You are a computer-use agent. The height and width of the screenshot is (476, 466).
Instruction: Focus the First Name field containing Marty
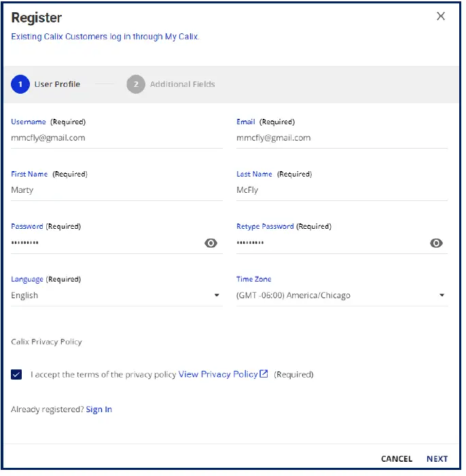pos(115,190)
